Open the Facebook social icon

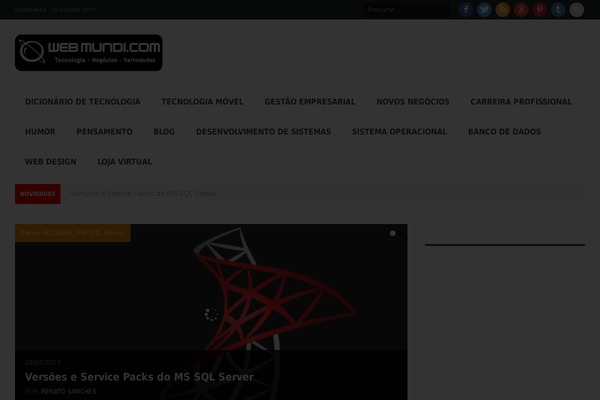pos(466,10)
